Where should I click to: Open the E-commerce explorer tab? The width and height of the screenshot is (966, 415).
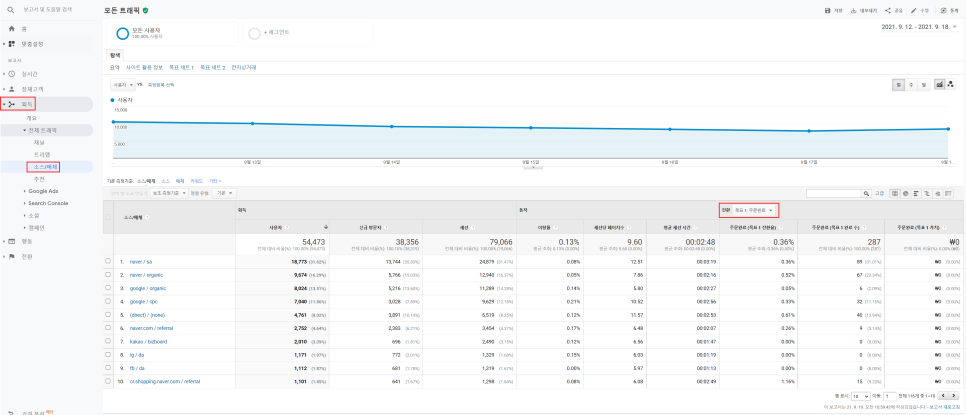pos(244,67)
